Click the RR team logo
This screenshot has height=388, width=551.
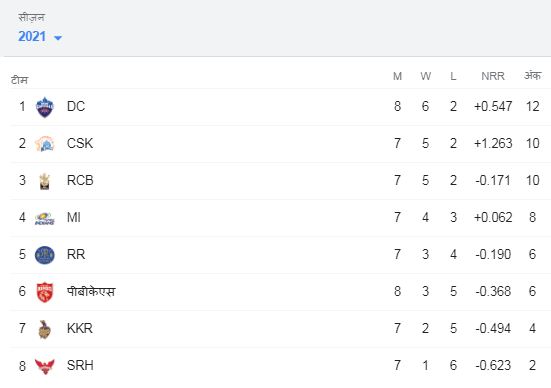(x=45, y=255)
